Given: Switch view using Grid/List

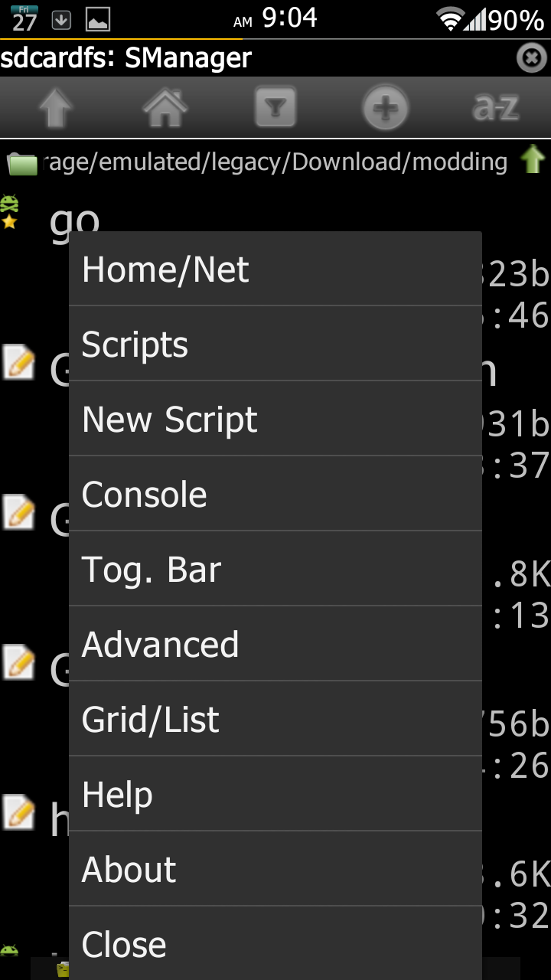Looking at the screenshot, I should tap(275, 720).
